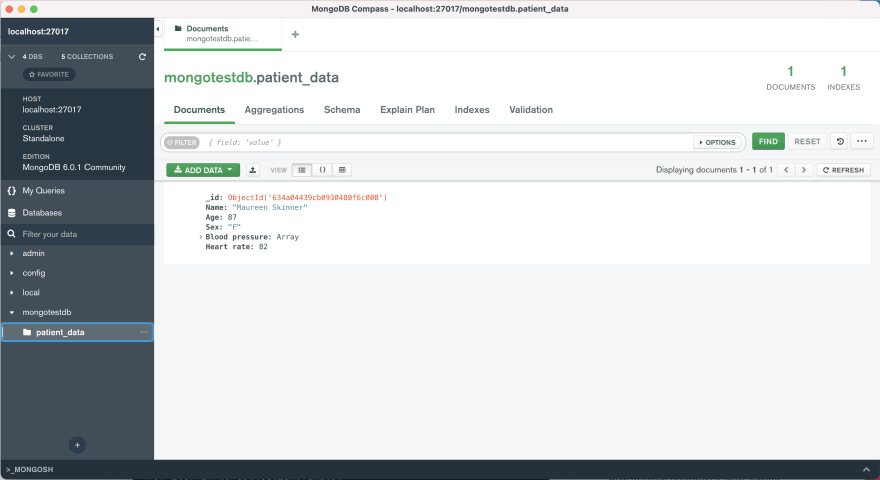Click the My Queries braces icon
880x480 pixels.
point(12,191)
